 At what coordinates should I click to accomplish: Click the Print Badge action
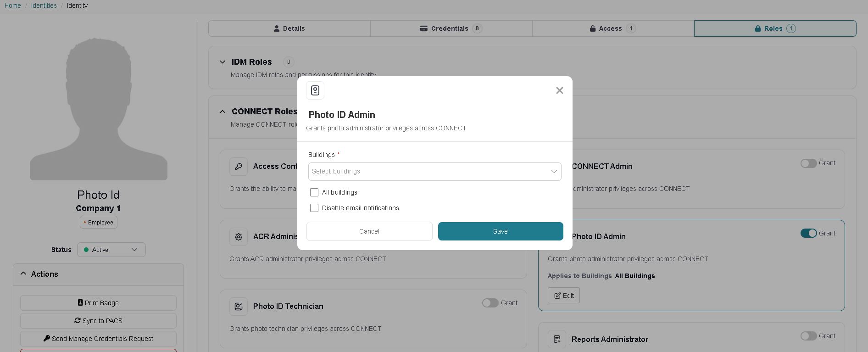click(x=98, y=303)
